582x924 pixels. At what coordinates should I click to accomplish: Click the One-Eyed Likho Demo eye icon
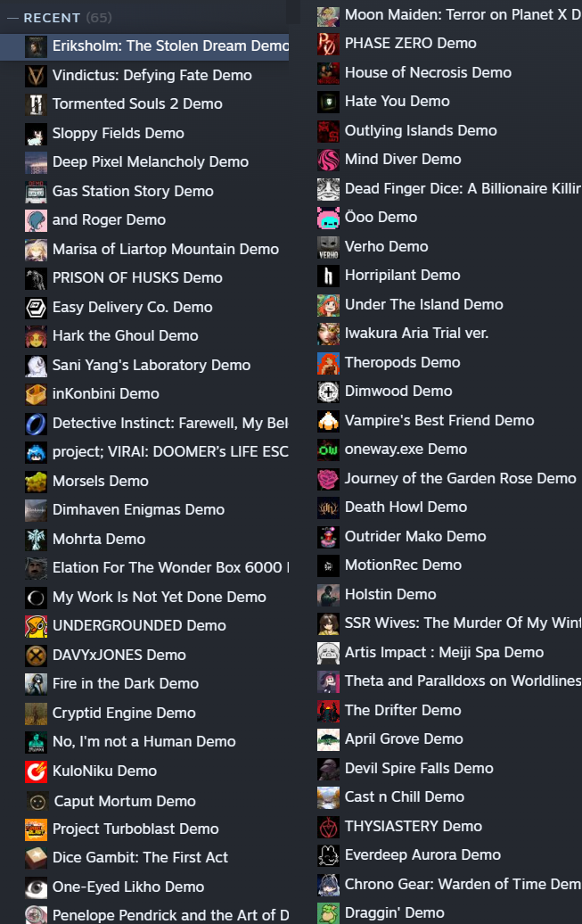(36, 887)
